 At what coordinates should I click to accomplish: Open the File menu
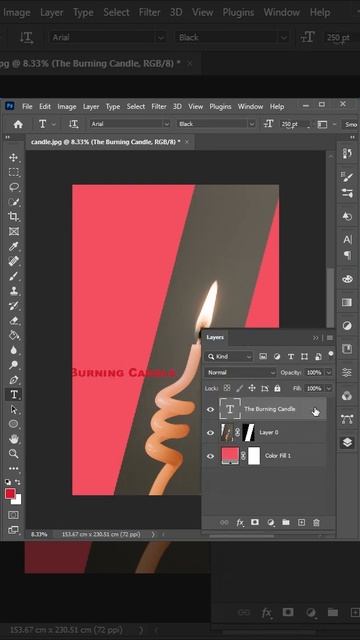27,107
